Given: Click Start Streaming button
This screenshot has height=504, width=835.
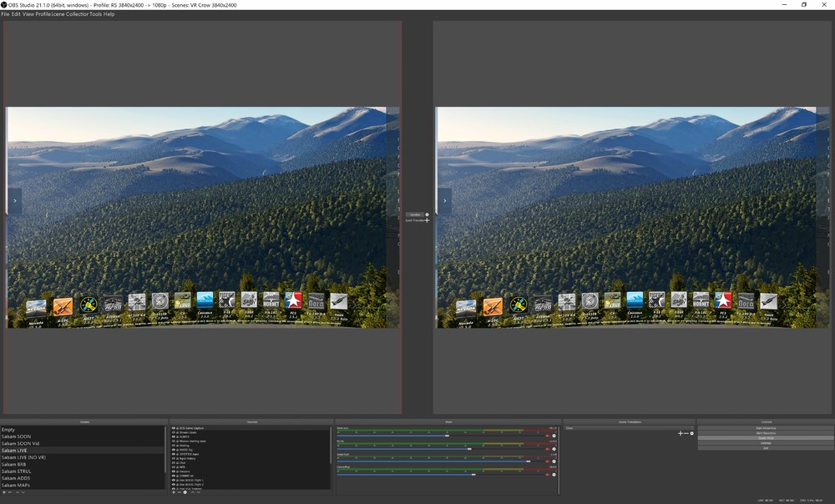Looking at the screenshot, I should [x=766, y=428].
